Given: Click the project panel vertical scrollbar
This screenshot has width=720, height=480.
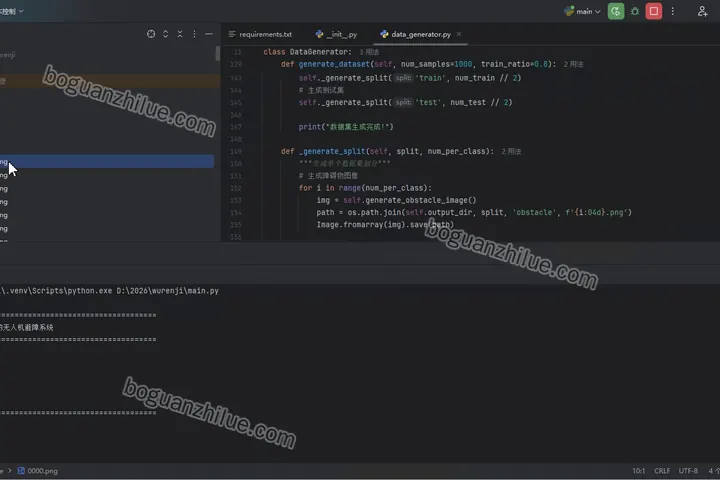Looking at the screenshot, I should click(218, 53).
